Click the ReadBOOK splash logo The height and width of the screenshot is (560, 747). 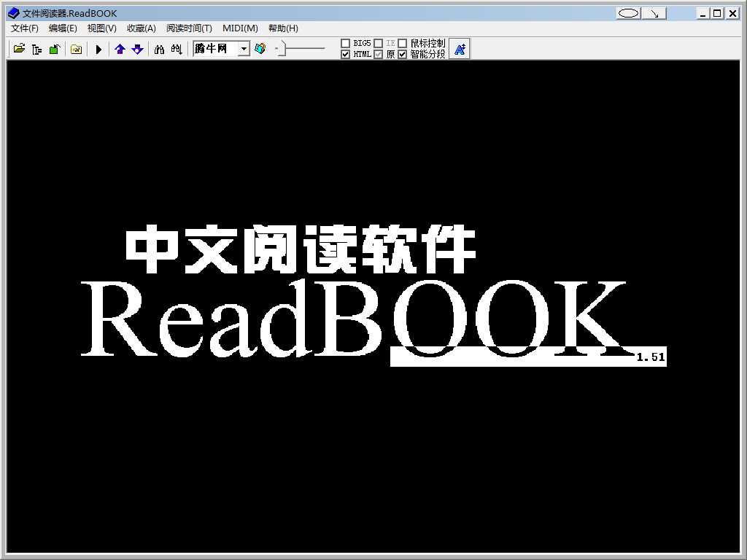[x=373, y=295]
